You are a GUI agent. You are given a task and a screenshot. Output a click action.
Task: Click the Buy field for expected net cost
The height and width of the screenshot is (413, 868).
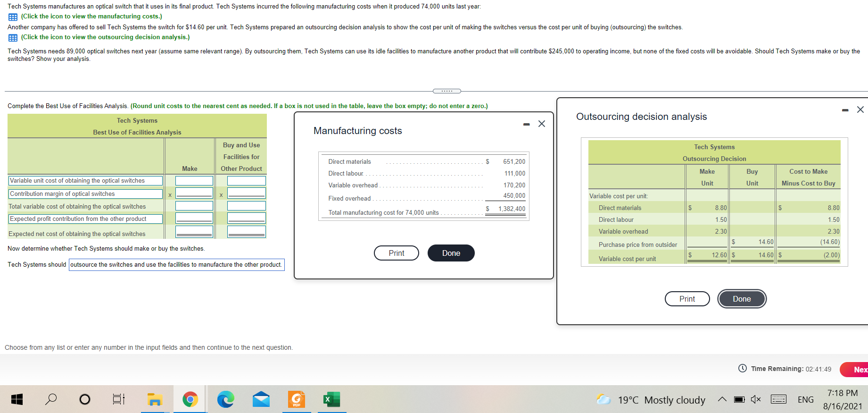tap(247, 232)
